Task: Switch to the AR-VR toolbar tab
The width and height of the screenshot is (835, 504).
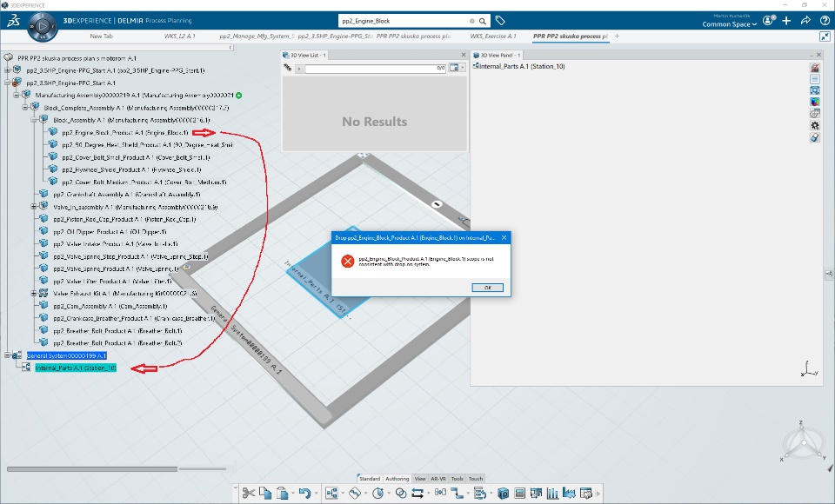Action: click(x=438, y=479)
